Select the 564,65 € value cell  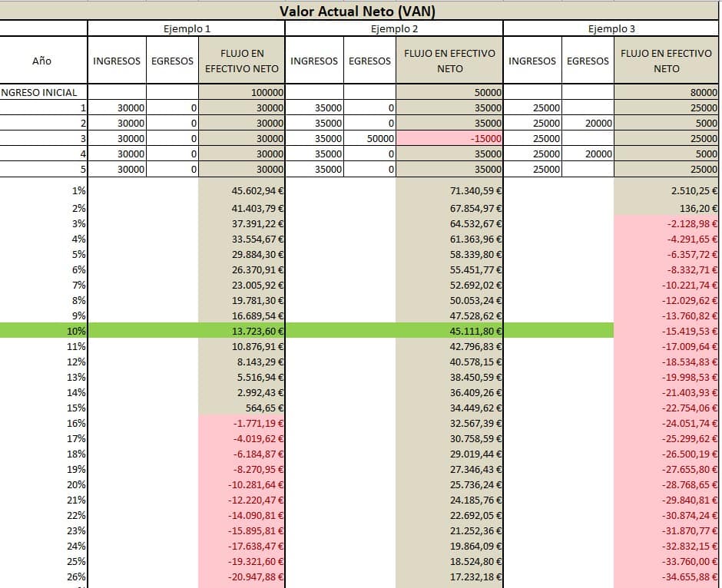click(241, 408)
